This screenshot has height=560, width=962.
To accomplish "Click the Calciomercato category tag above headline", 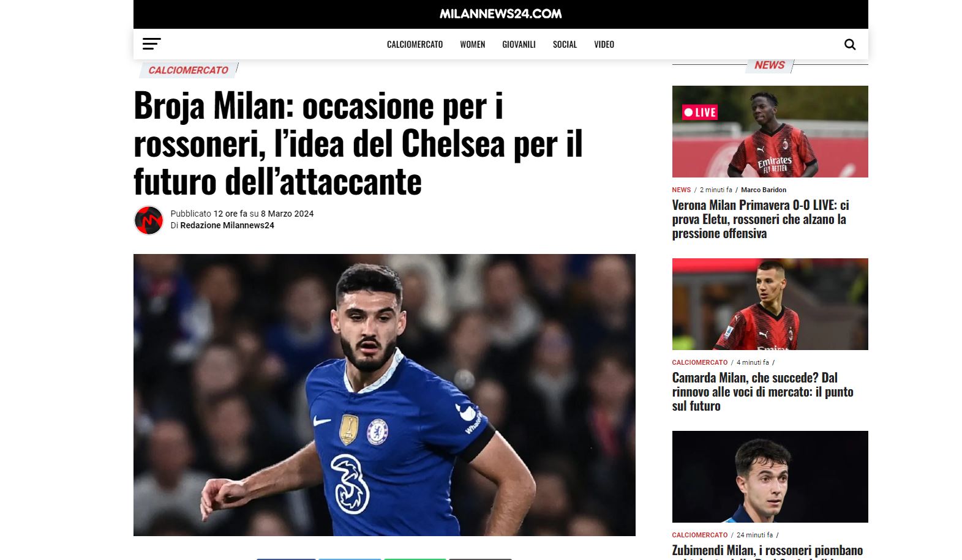I will [188, 70].
